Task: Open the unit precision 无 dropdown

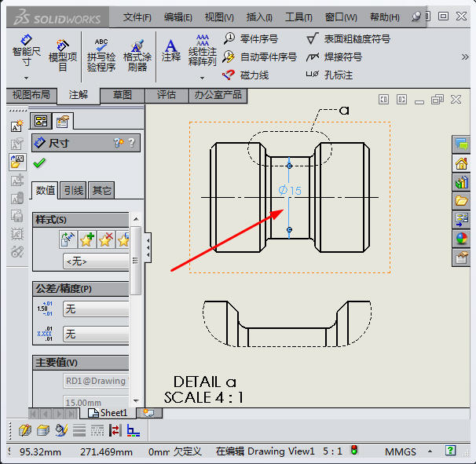Action: (96, 334)
